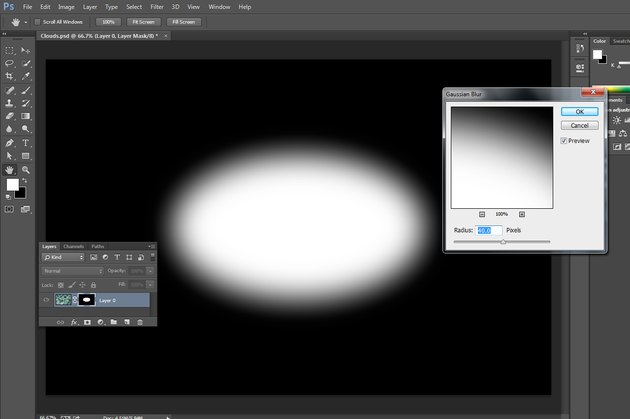Toggle filter for adjustment layers
This screenshot has height=419, width=630.
click(x=105, y=257)
